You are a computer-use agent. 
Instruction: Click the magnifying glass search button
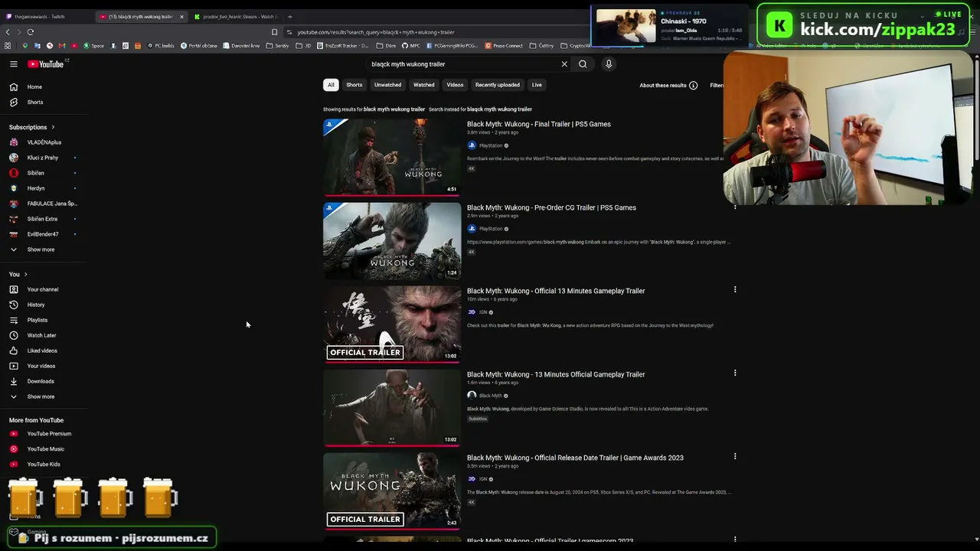coord(583,64)
